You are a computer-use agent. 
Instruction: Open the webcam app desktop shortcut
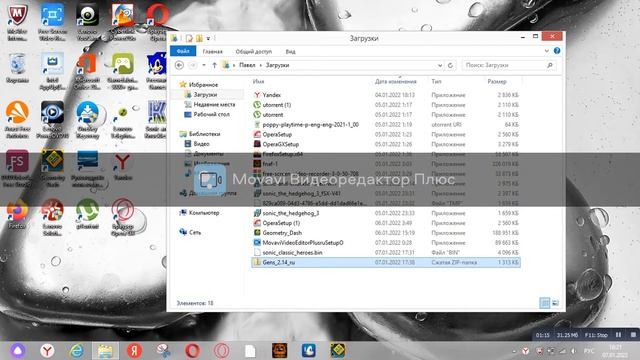(87, 22)
